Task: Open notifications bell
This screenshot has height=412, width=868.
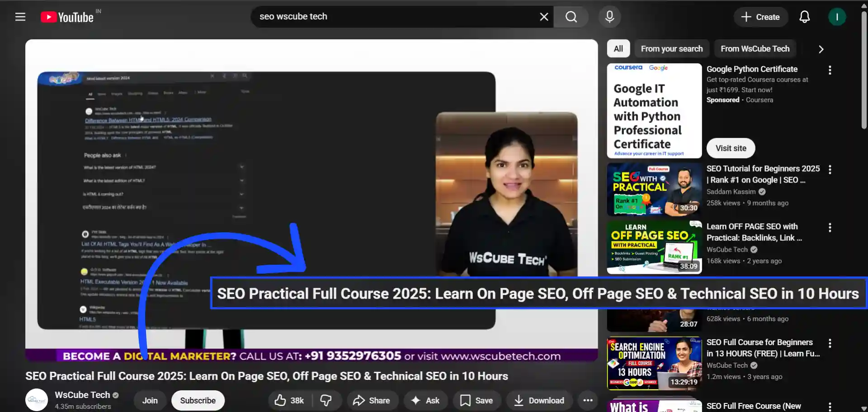Action: point(805,17)
